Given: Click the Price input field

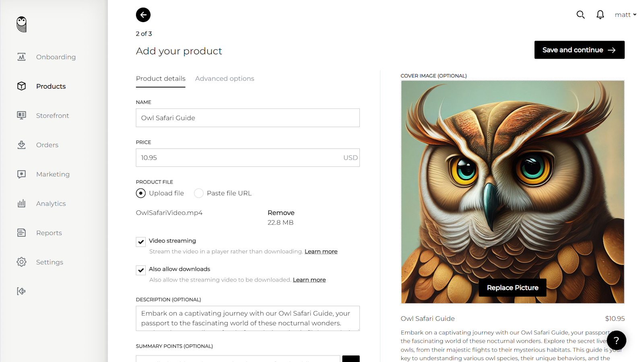Looking at the screenshot, I should pyautogui.click(x=248, y=158).
